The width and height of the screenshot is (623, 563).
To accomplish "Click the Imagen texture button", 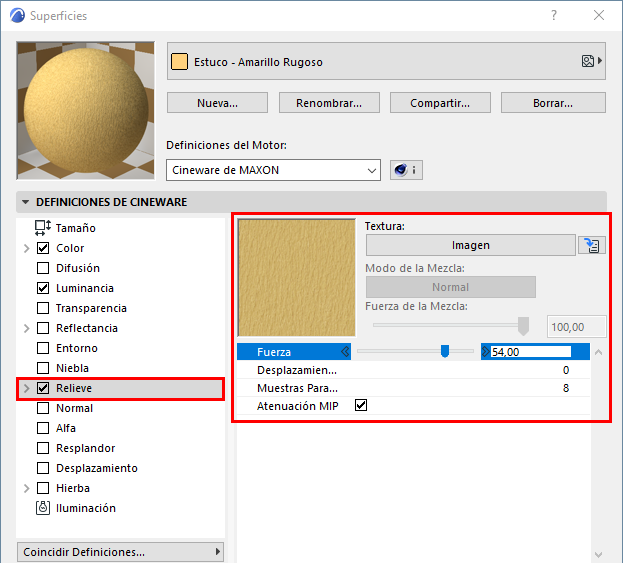I will 470,245.
